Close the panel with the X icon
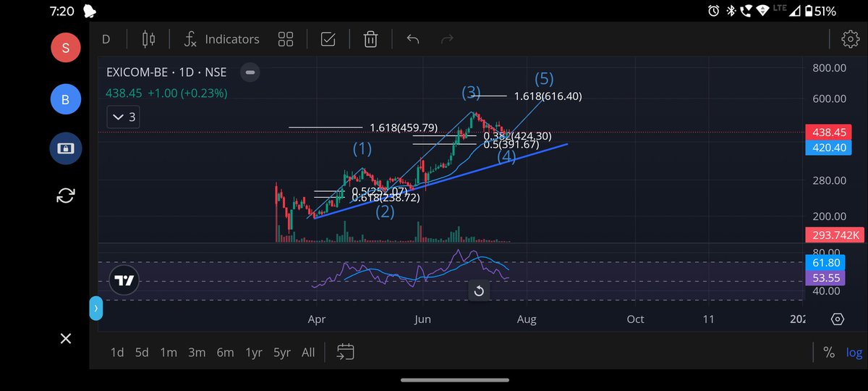This screenshot has width=868, height=391. pyautogui.click(x=66, y=338)
